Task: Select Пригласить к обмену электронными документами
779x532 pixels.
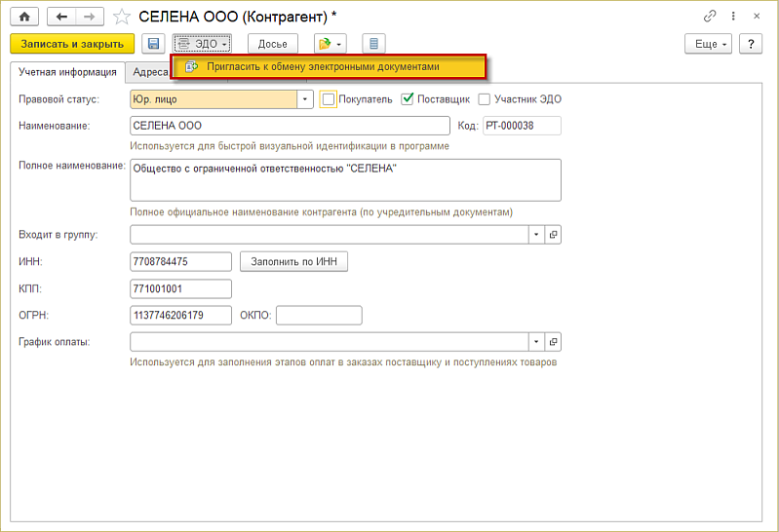Action: tap(328, 66)
